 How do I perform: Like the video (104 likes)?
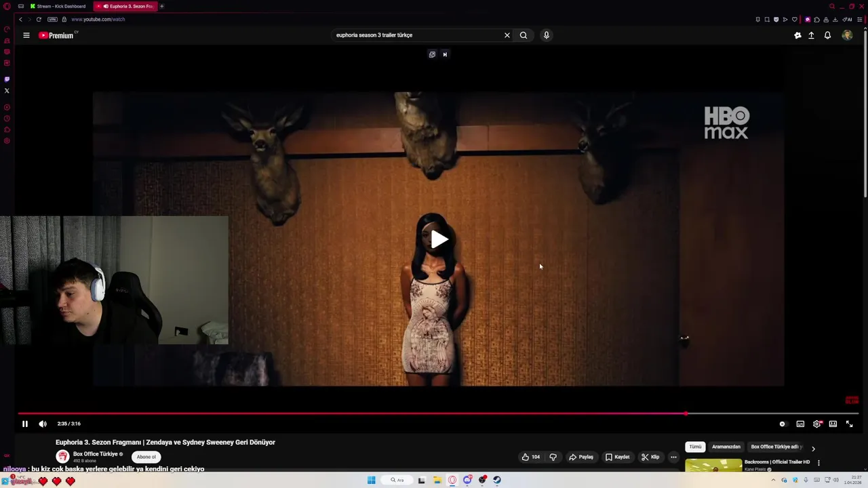tap(530, 457)
